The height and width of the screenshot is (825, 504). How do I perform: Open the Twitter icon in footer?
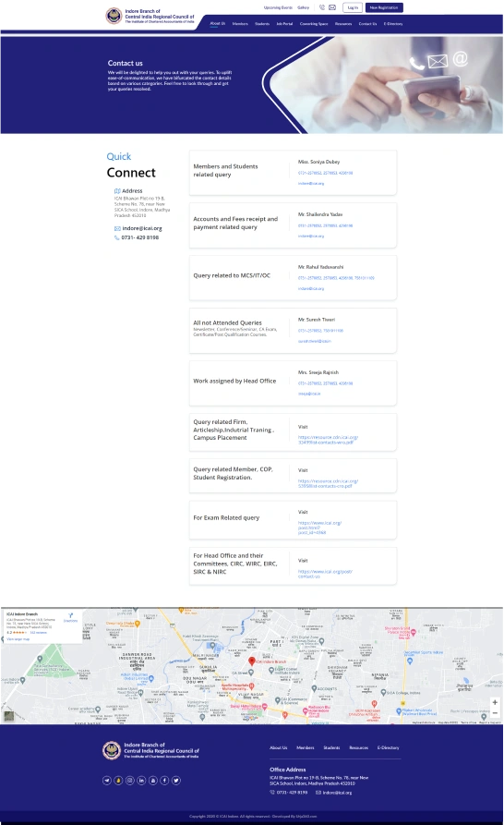tap(176, 781)
